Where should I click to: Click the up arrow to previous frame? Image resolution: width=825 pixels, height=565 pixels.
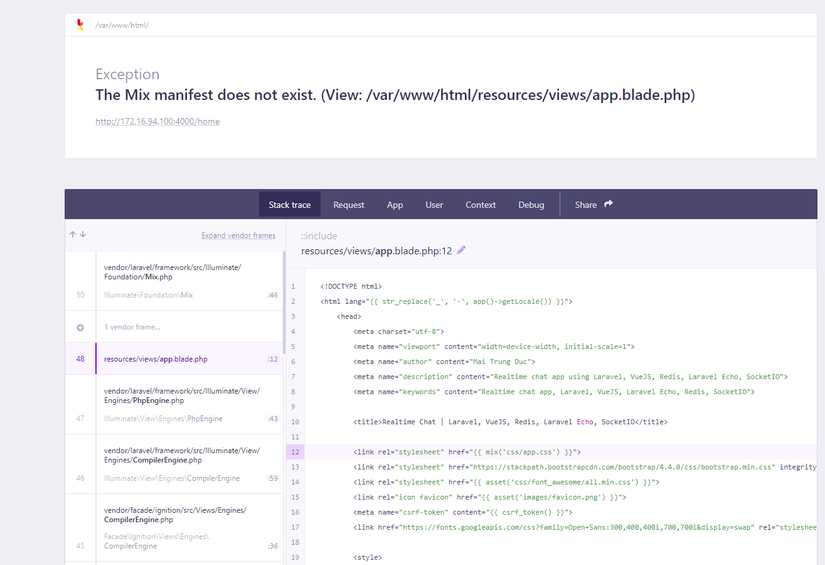73,235
